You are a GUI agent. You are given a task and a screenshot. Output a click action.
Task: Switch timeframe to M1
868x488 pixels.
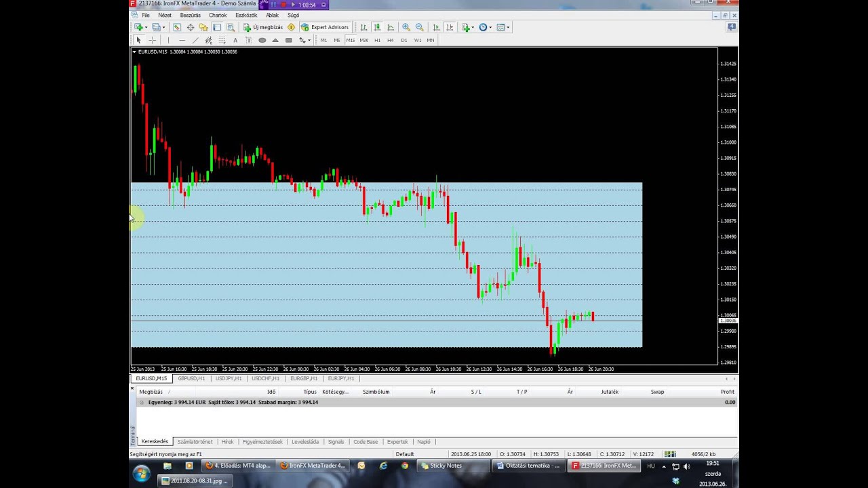click(x=323, y=40)
